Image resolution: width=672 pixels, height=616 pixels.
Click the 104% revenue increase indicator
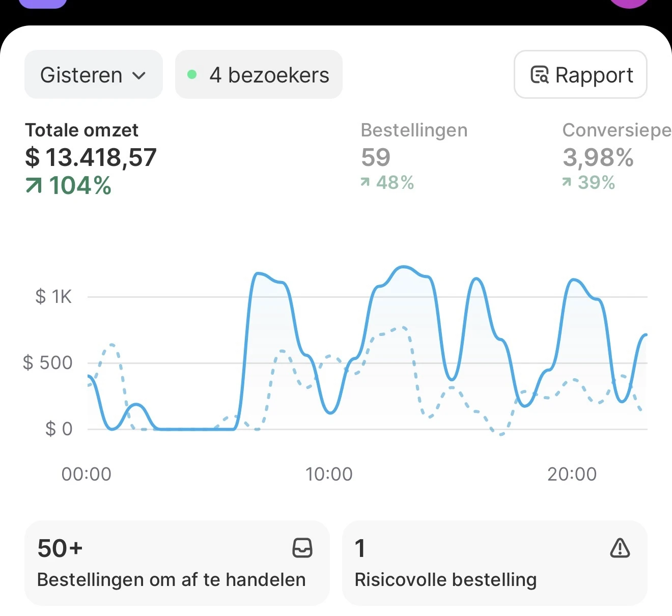click(69, 185)
